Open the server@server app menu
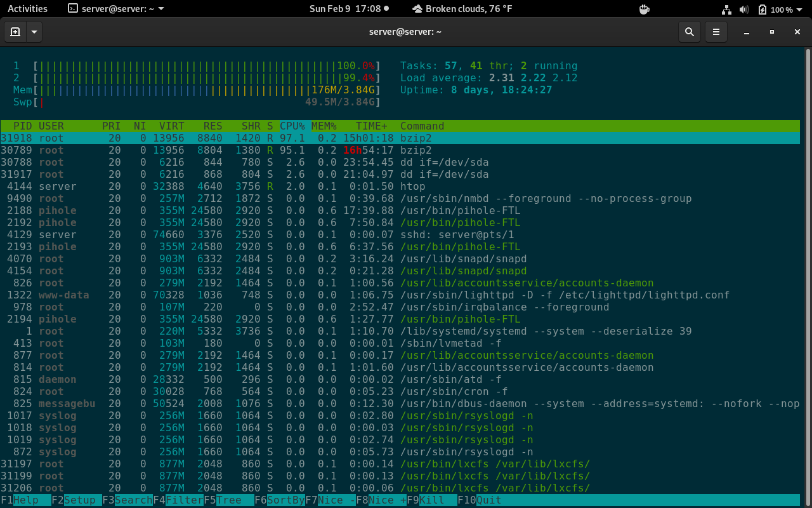The image size is (812, 508). pos(116,9)
